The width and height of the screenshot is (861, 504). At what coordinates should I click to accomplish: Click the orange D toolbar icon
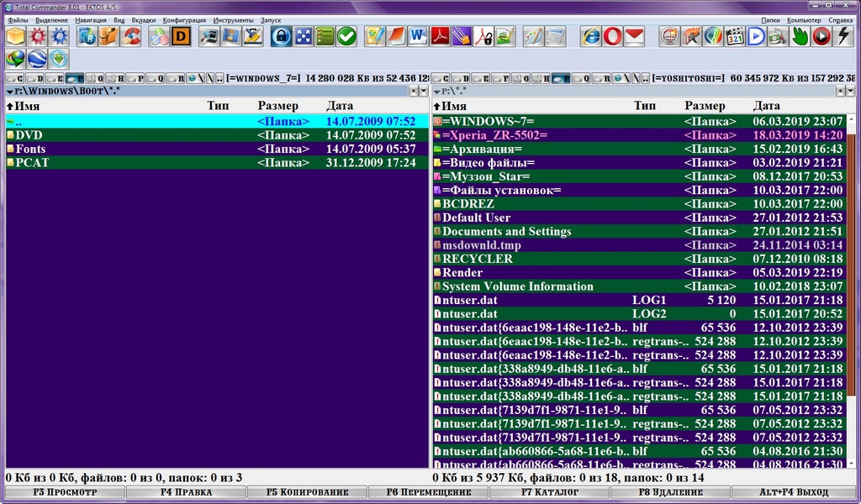pyautogui.click(x=181, y=36)
